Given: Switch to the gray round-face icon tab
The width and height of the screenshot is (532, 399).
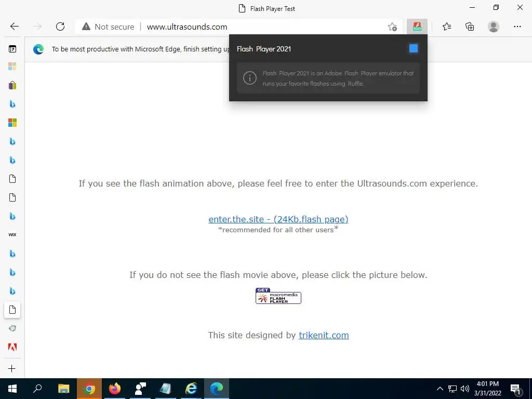Looking at the screenshot, I should point(12,328).
